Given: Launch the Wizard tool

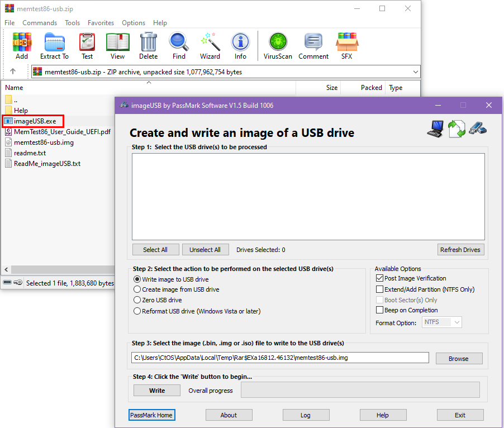Looking at the screenshot, I should (x=210, y=46).
